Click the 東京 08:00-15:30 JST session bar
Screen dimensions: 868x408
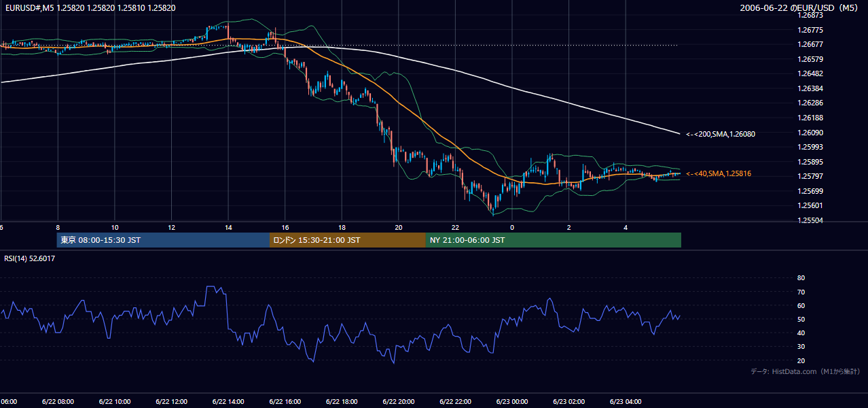point(163,240)
